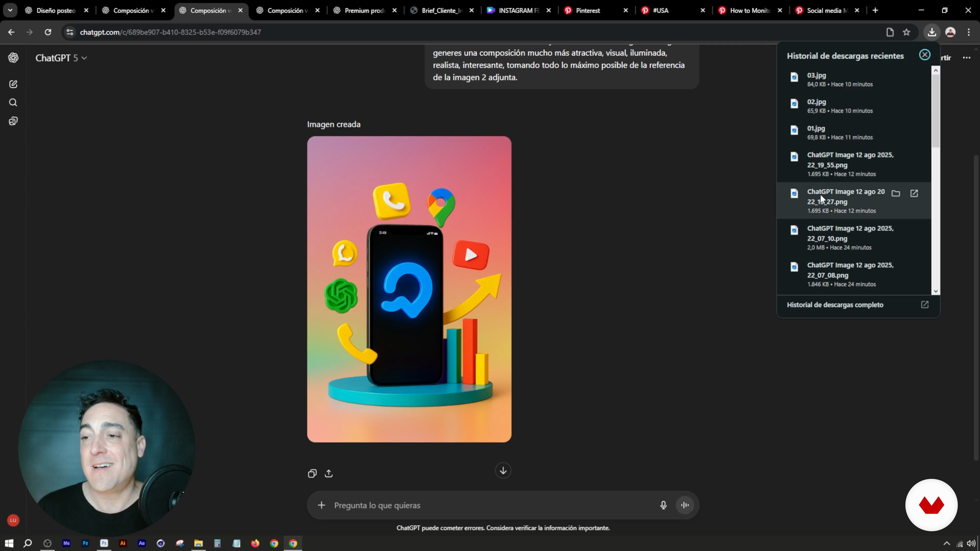This screenshot has width=980, height=551.
Task: Open tab search dropdown arrow
Action: [10, 10]
